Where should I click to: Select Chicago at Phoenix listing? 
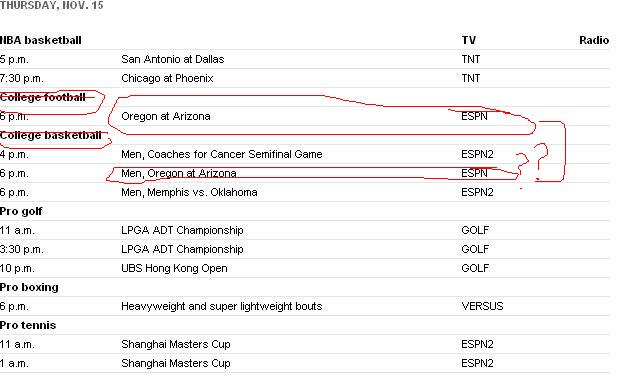coord(167,78)
